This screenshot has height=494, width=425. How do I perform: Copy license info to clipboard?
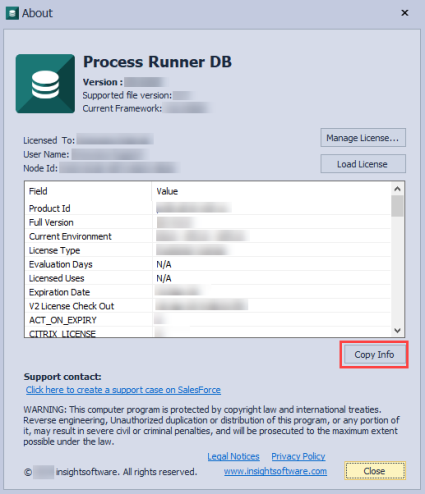(x=374, y=355)
